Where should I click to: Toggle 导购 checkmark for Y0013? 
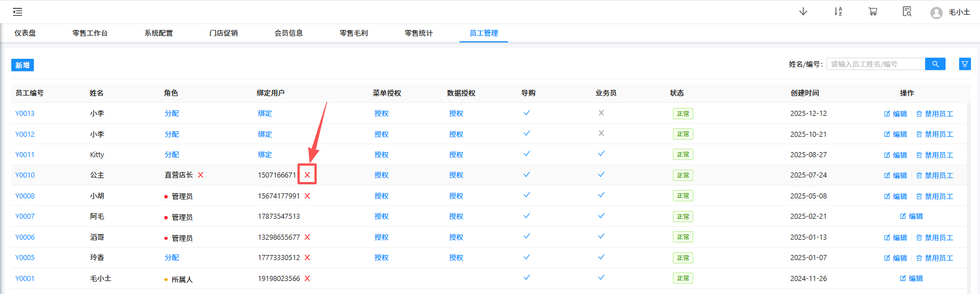tap(527, 113)
